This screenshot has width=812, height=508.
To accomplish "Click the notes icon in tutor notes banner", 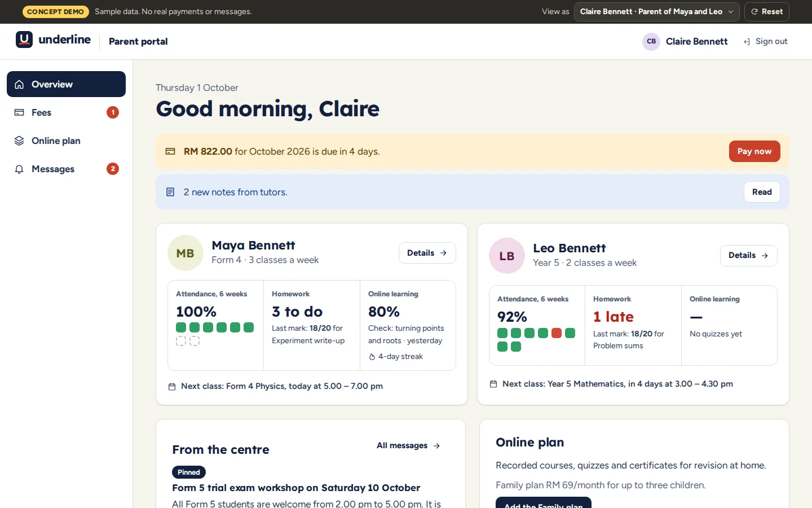I will 170,192.
